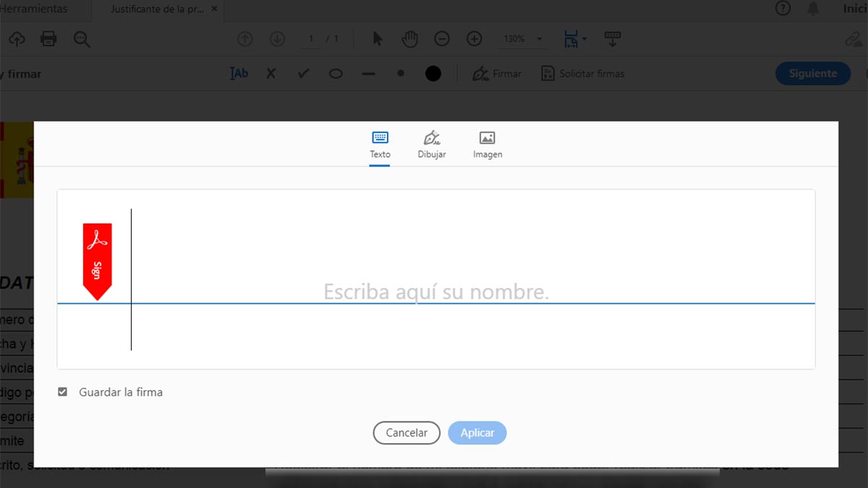Switch to the Texto signature tab
Viewport: 868px width, 488px height.
380,145
